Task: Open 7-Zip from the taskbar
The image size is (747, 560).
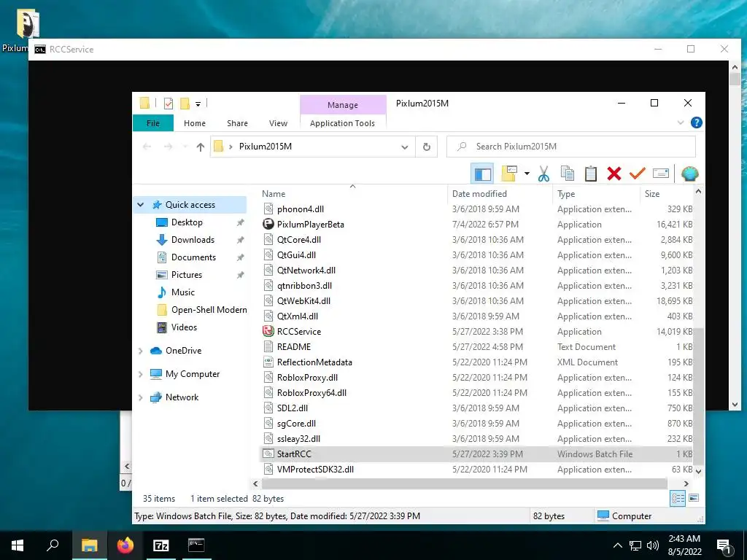Action: 160,545
